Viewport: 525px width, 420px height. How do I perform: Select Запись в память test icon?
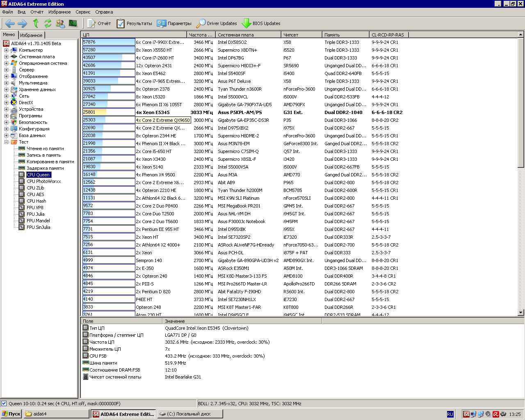pos(22,155)
